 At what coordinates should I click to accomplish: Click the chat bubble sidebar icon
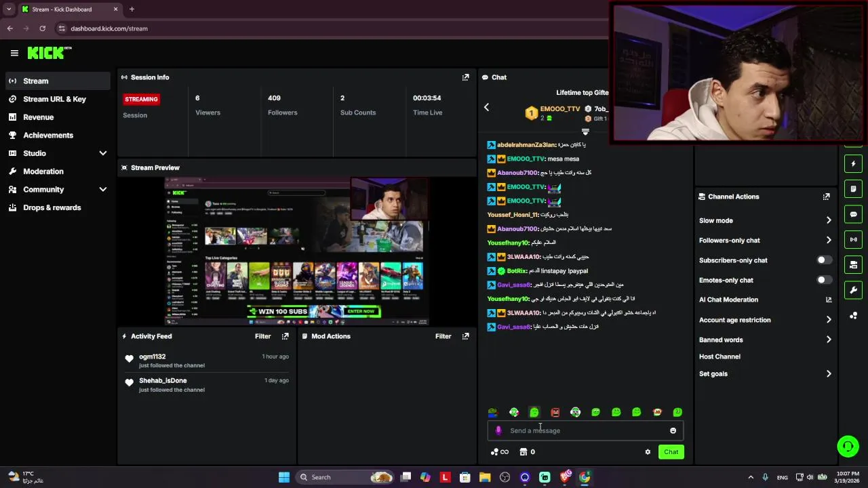(x=854, y=214)
